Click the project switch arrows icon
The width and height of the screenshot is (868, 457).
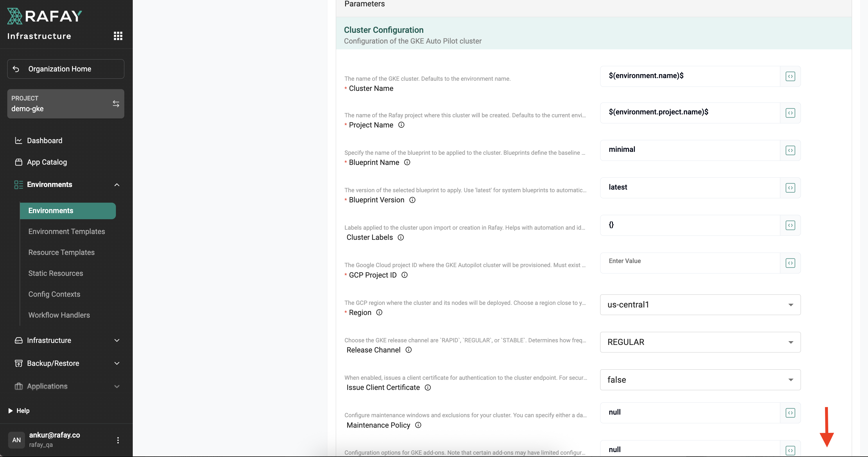coord(116,104)
